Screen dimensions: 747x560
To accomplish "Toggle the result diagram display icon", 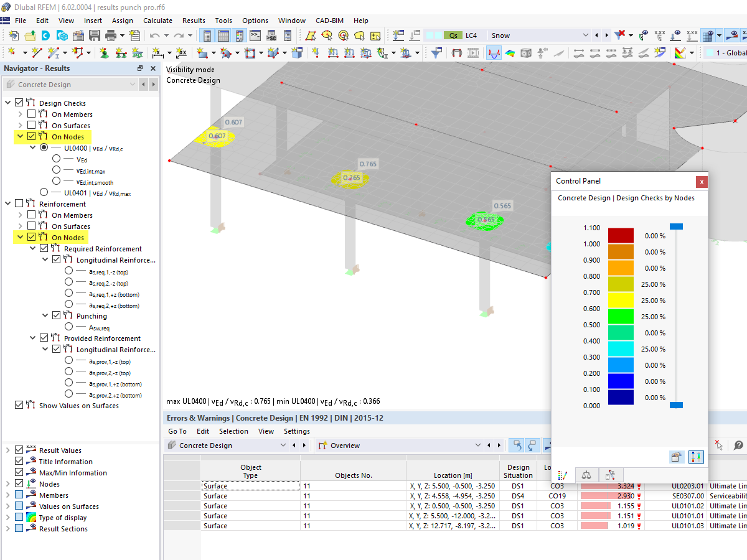I will click(494, 53).
